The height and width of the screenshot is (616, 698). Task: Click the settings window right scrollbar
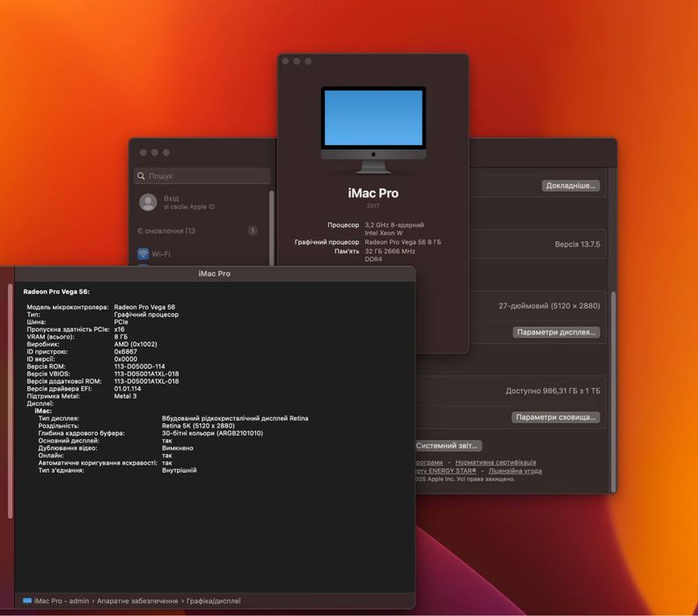[614, 391]
